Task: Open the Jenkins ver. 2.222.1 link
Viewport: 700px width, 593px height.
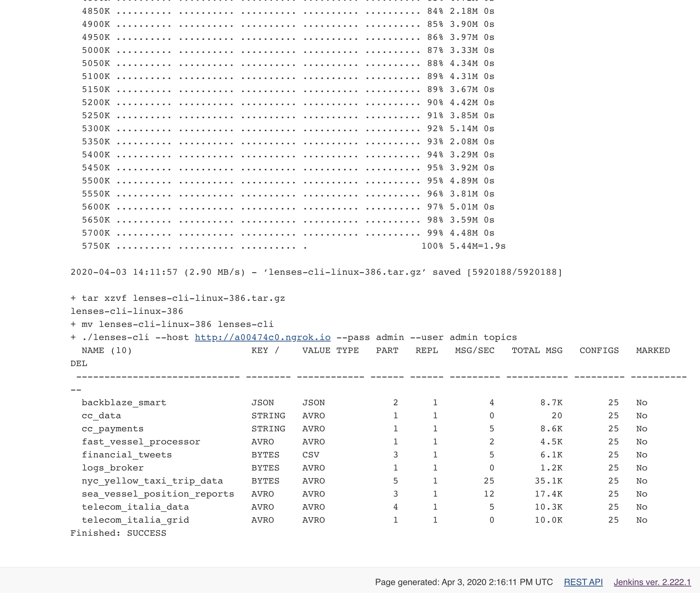Action: [652, 582]
